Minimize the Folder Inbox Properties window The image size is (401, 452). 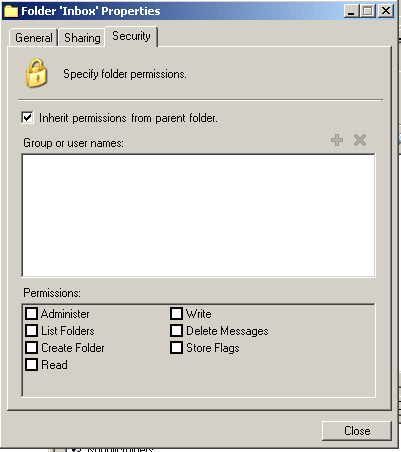pyautogui.click(x=351, y=11)
